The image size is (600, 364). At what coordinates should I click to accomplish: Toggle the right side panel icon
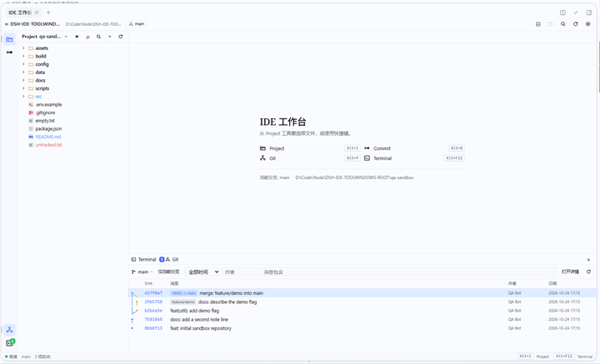tap(589, 12)
